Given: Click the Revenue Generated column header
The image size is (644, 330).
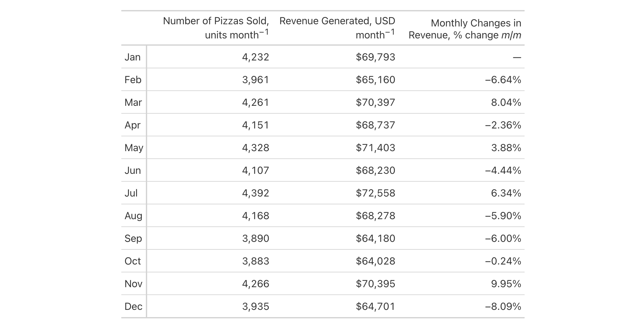Looking at the screenshot, I should coord(337,28).
